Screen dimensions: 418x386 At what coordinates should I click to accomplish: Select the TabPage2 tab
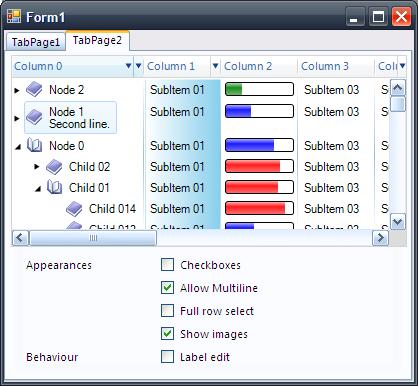click(97, 40)
